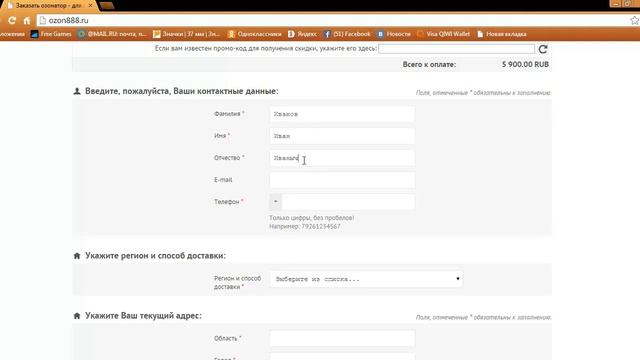This screenshot has width=640, height=360.
Task: Expand the Регион и способ доставки dropdown
Action: 366,279
